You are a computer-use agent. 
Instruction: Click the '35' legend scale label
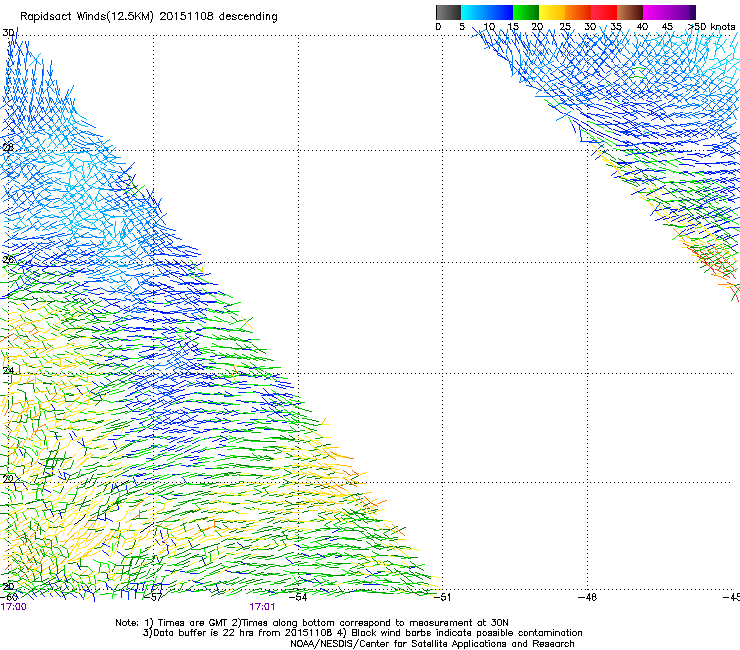[x=616, y=27]
